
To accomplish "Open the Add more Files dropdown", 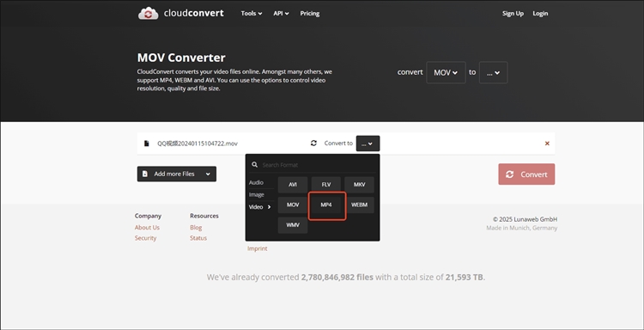I will click(x=177, y=174).
